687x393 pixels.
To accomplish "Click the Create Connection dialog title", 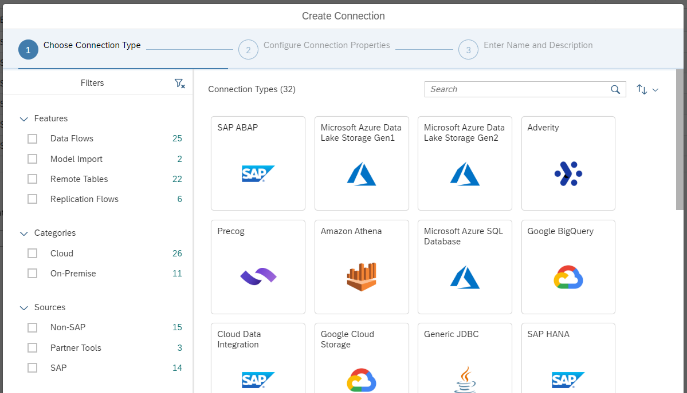I will [x=344, y=16].
